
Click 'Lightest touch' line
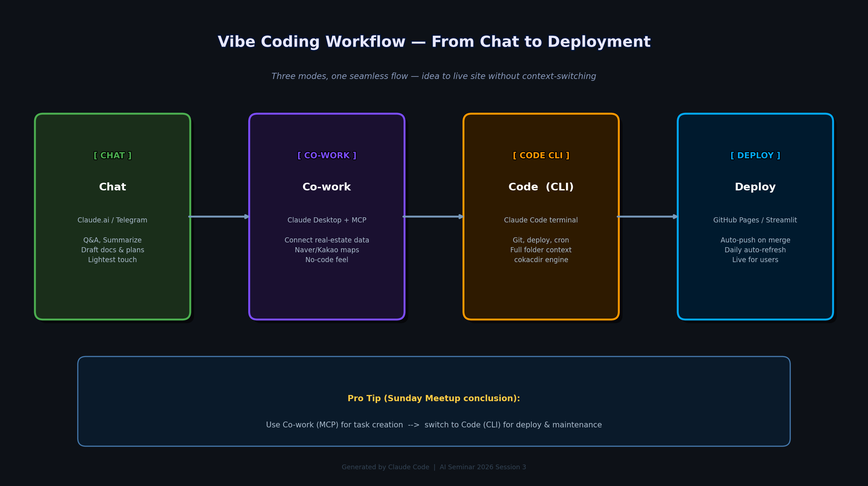tap(112, 260)
